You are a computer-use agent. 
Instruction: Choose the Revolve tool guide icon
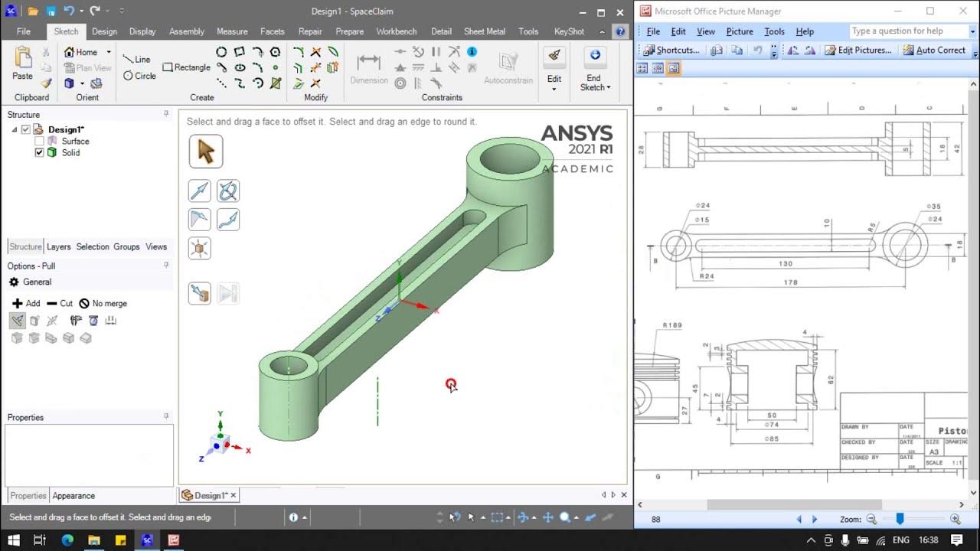[228, 191]
